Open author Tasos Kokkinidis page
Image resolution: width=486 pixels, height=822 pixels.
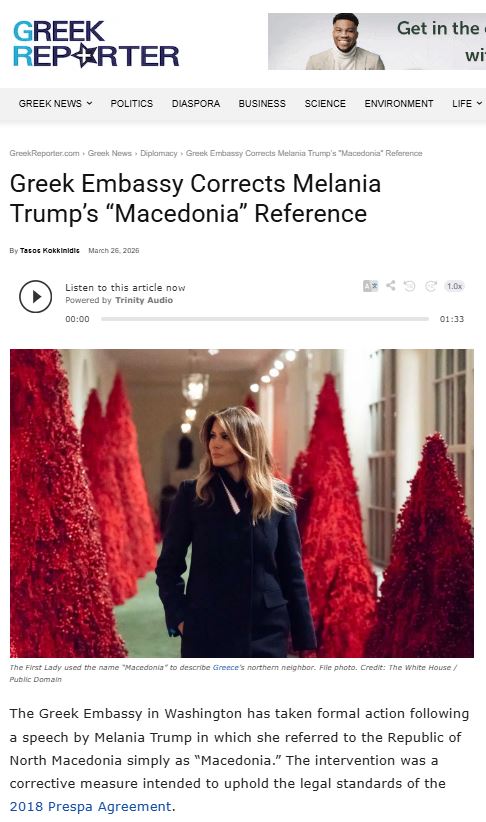click(x=50, y=251)
